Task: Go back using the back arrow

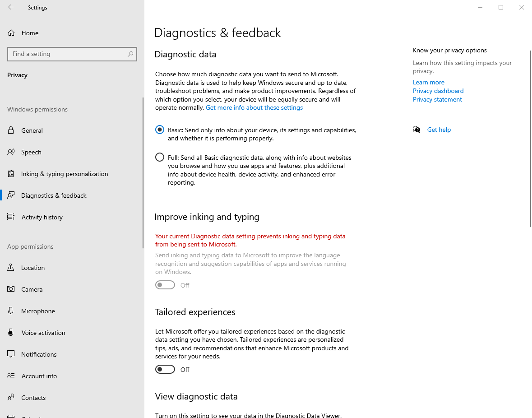Action: tap(11, 7)
